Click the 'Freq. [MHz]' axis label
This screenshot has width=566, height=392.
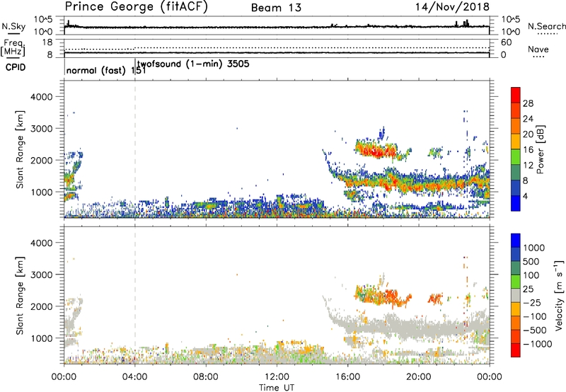[13, 48]
